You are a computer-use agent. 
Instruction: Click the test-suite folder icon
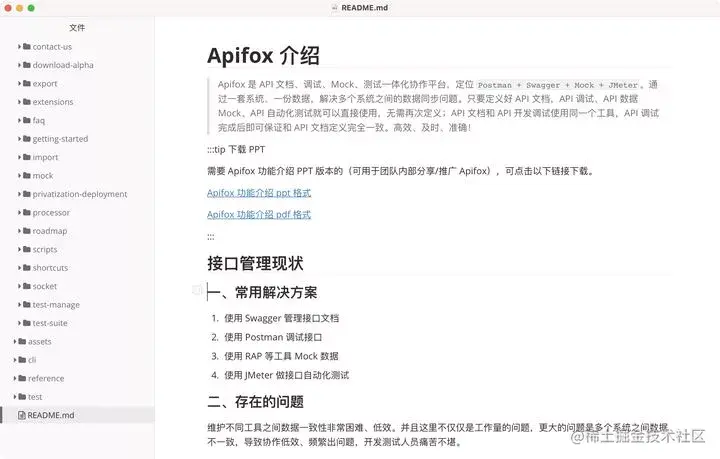[27, 323]
